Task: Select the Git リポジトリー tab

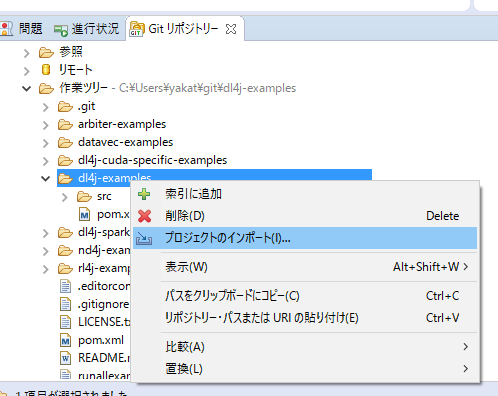Action: coord(183,29)
